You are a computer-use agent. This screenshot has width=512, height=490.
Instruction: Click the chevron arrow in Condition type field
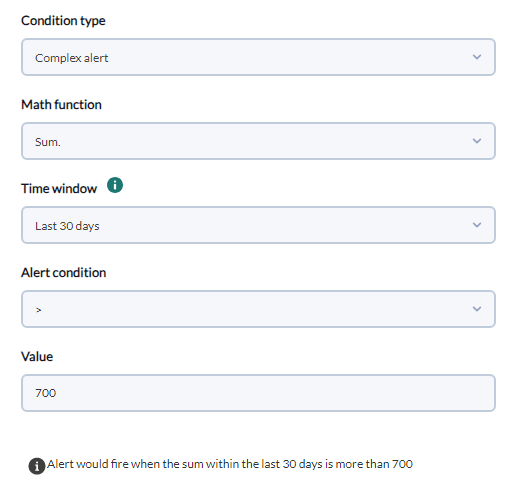click(x=477, y=57)
